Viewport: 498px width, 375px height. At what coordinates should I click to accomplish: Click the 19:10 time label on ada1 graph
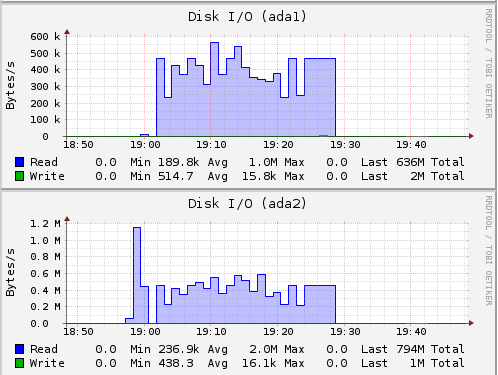point(211,145)
